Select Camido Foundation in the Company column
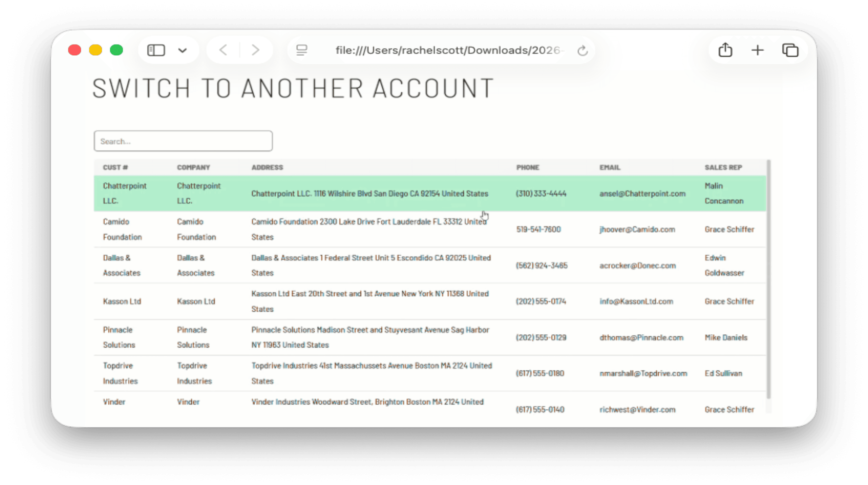868x485 pixels. pyautogui.click(x=196, y=229)
